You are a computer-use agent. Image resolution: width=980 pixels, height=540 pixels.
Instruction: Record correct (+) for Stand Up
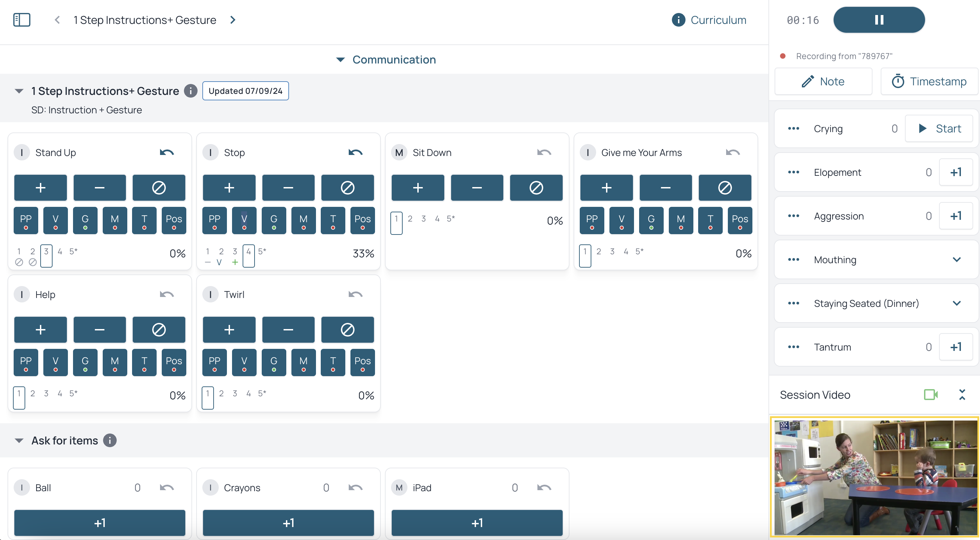(x=40, y=188)
